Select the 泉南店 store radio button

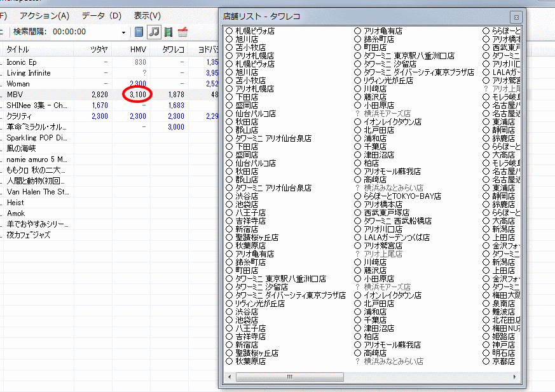pos(486,304)
